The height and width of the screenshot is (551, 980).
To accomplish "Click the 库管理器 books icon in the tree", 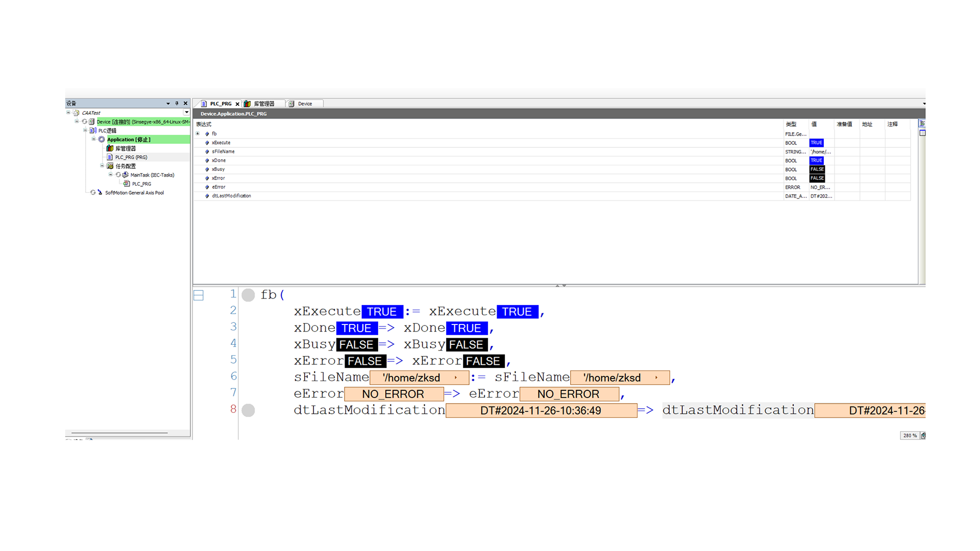I will (110, 148).
